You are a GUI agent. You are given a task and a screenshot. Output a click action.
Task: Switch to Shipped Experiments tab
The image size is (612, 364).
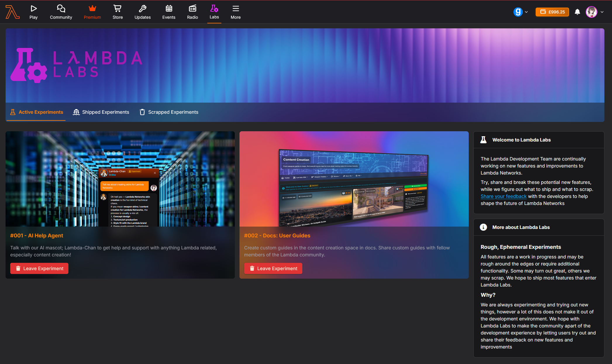click(101, 112)
